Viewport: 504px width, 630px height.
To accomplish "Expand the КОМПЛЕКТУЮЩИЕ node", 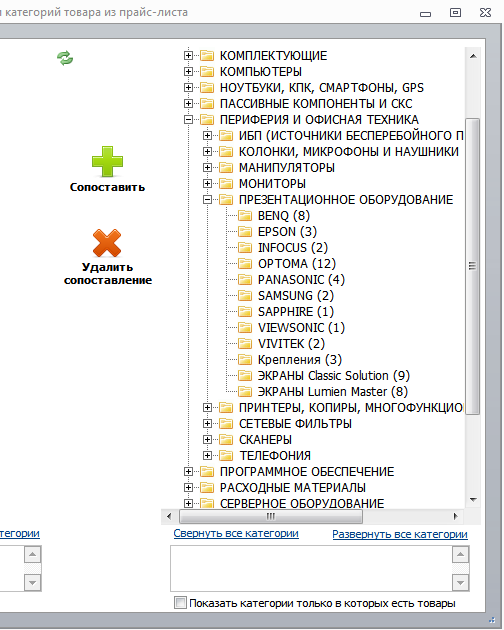I will point(188,55).
